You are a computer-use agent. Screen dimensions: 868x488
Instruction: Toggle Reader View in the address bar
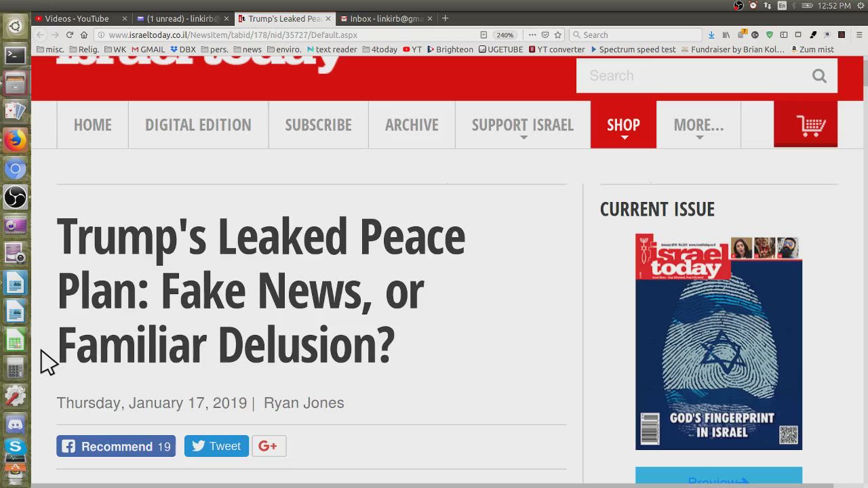pyautogui.click(x=484, y=35)
